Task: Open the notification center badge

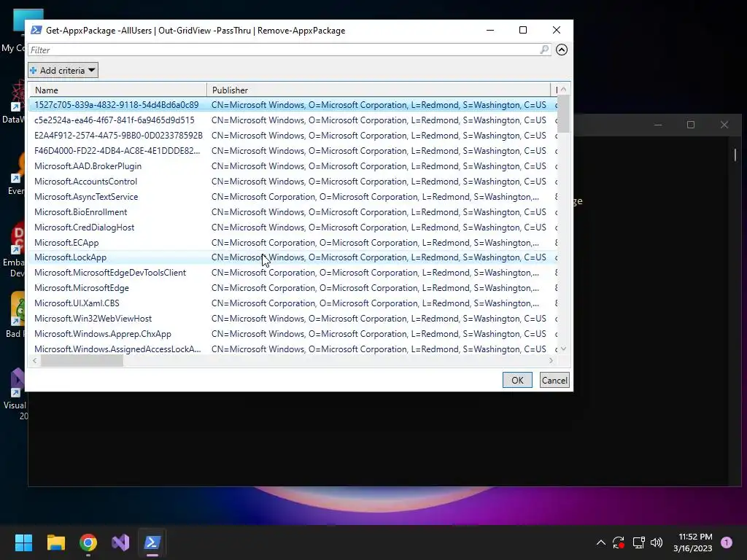Action: coord(727,542)
